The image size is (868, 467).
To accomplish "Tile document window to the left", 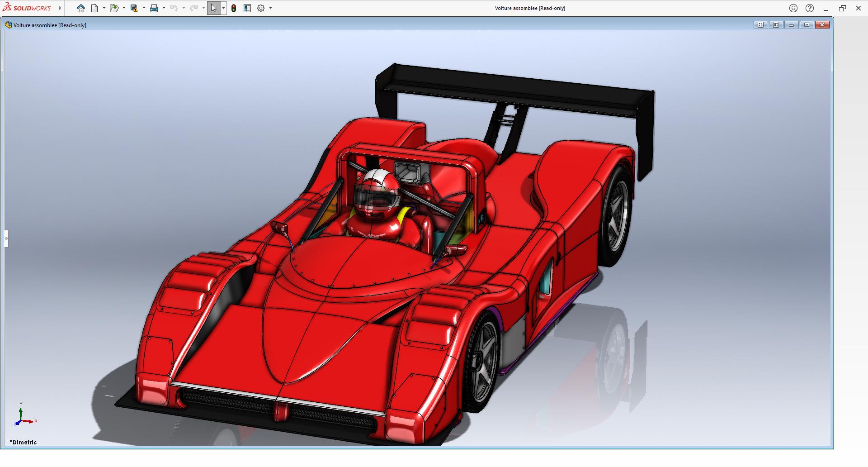I will point(760,25).
